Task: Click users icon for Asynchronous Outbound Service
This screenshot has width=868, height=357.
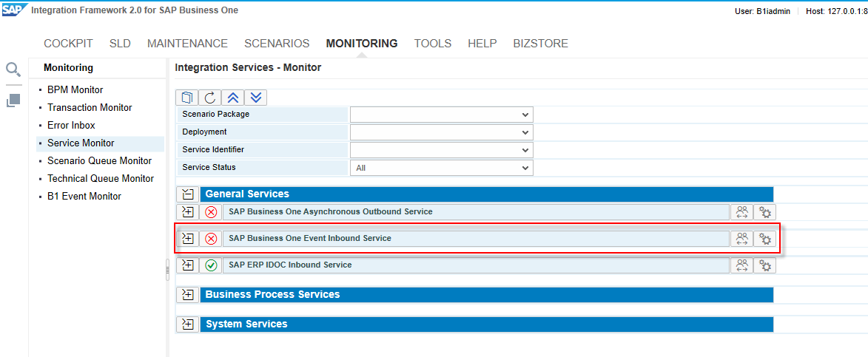Action: (741, 212)
